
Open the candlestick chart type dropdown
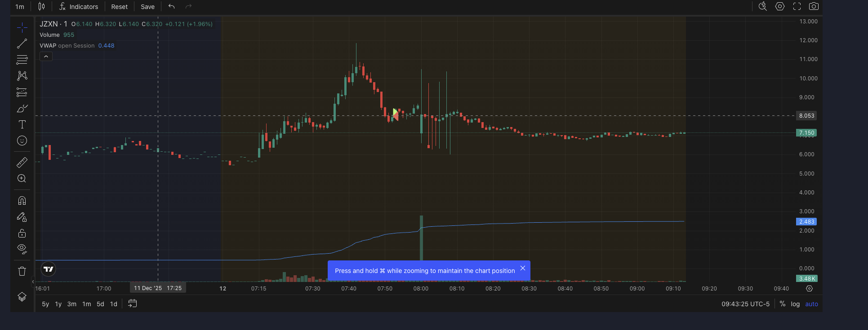41,7
